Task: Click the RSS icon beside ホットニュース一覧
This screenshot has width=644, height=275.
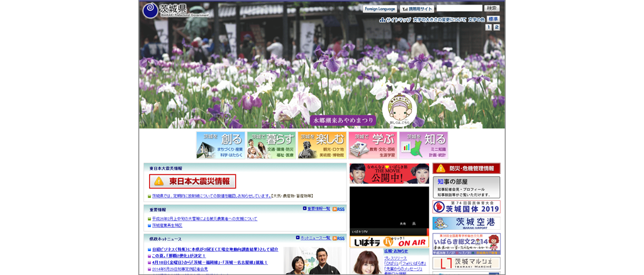Action: (339, 239)
